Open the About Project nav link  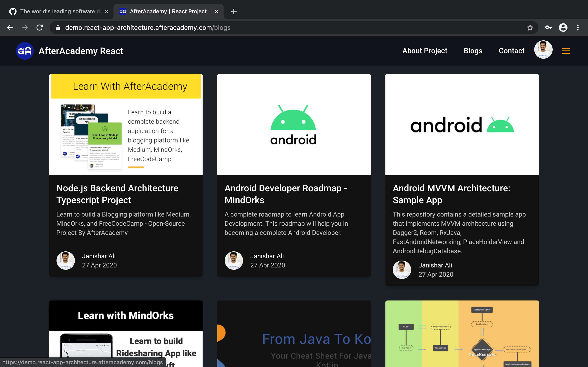point(424,51)
